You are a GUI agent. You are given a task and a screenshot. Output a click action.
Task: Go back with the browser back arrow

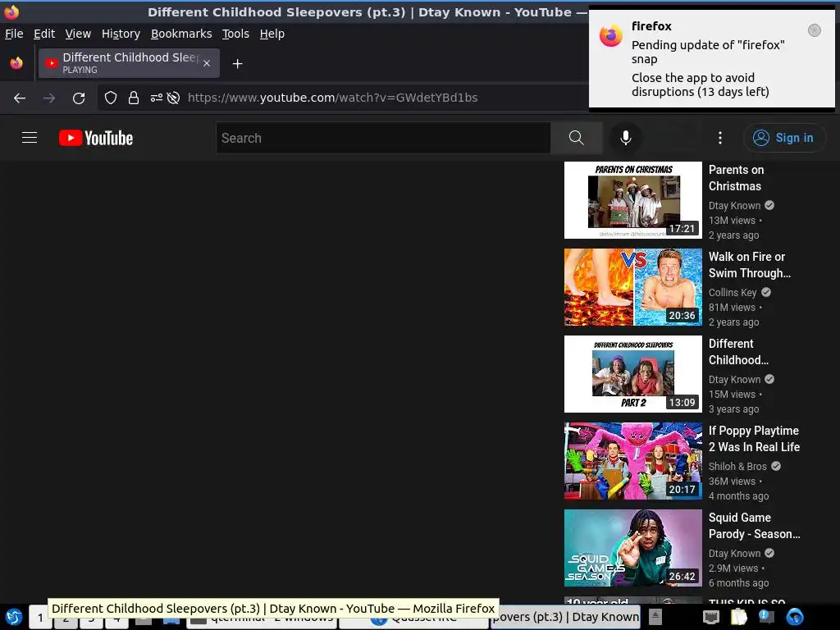(x=20, y=98)
